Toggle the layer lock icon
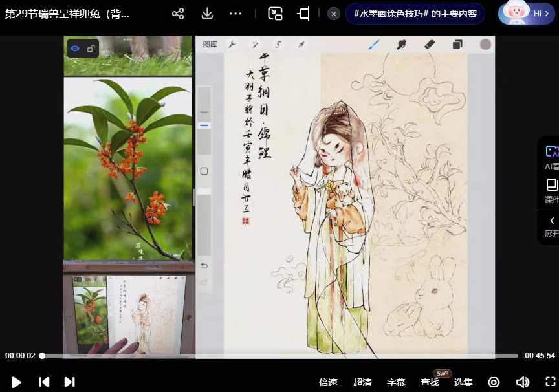This screenshot has height=392, width=559. coord(93,49)
